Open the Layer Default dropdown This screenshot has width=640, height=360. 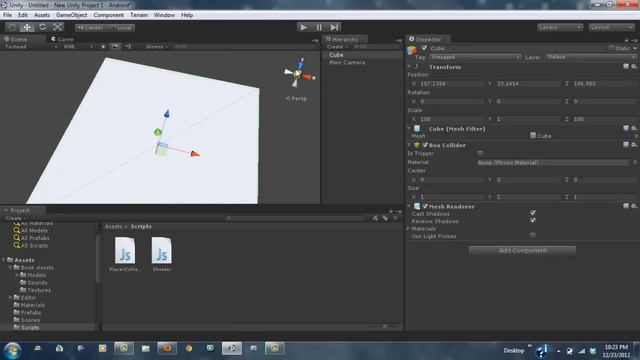[591, 57]
